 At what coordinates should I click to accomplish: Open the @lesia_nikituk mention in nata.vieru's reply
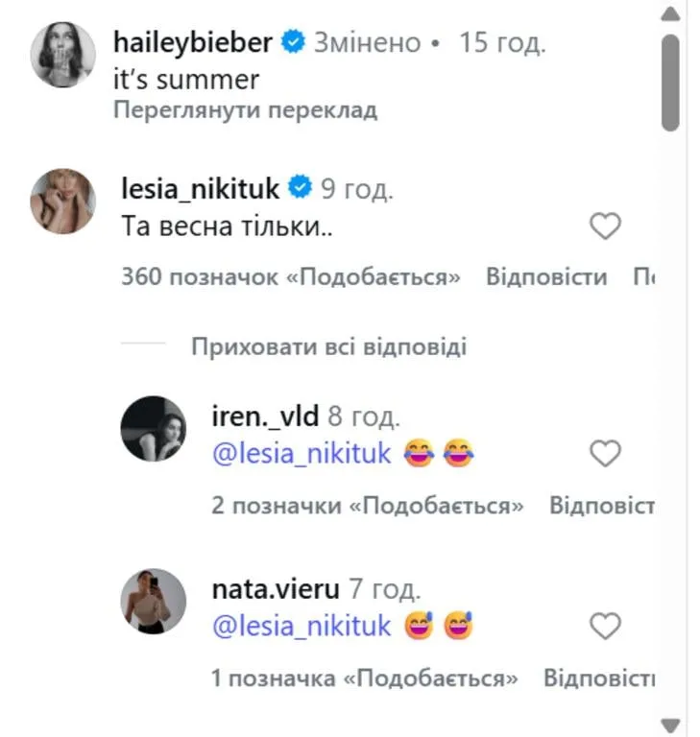pyautogui.click(x=302, y=627)
